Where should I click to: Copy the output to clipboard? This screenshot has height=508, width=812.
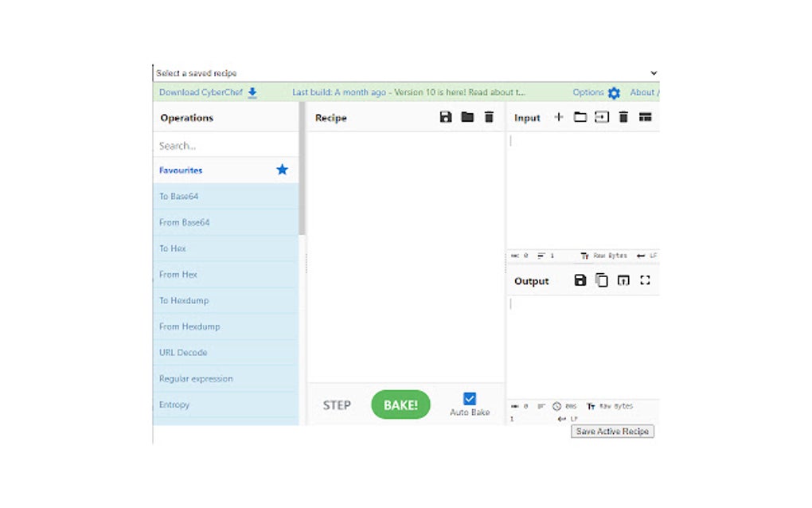tap(601, 280)
